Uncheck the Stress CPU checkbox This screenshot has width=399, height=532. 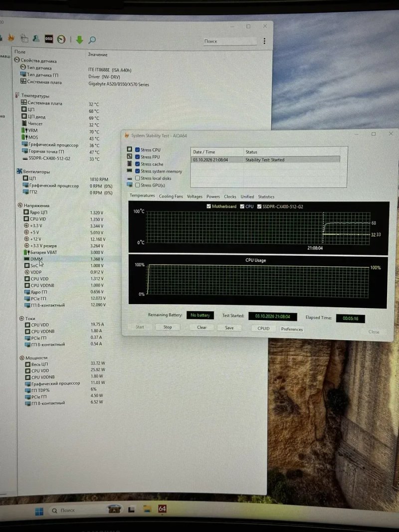tap(138, 150)
